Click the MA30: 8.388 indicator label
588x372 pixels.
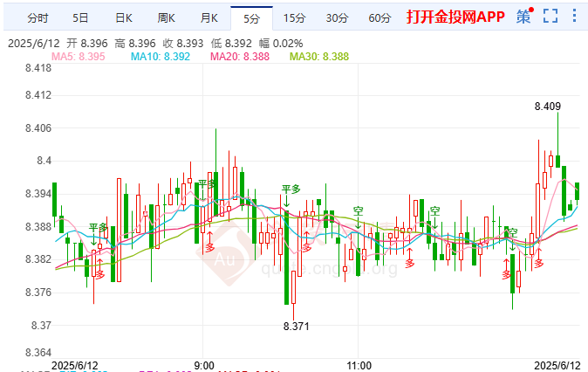tap(319, 57)
